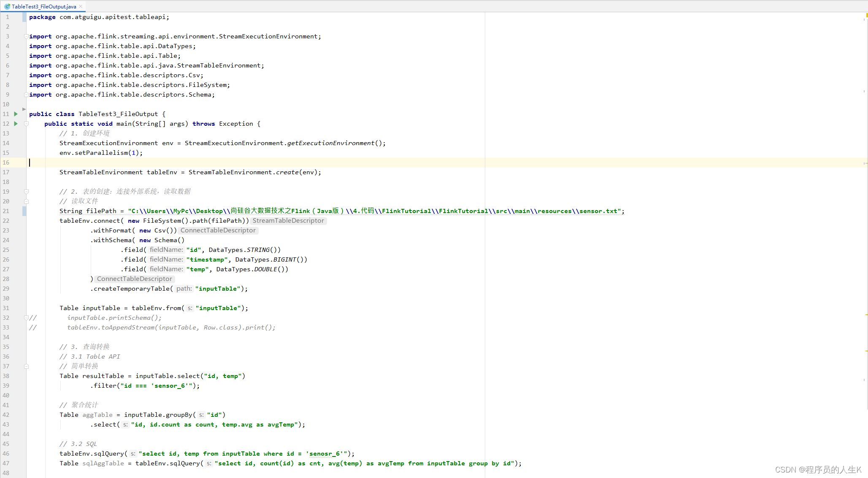
Task: Collapse the import statements block at line 3
Action: point(26,36)
